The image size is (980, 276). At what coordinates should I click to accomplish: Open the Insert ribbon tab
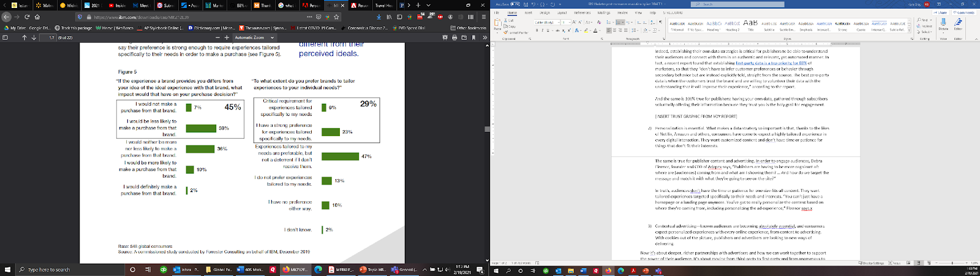[x=528, y=12]
